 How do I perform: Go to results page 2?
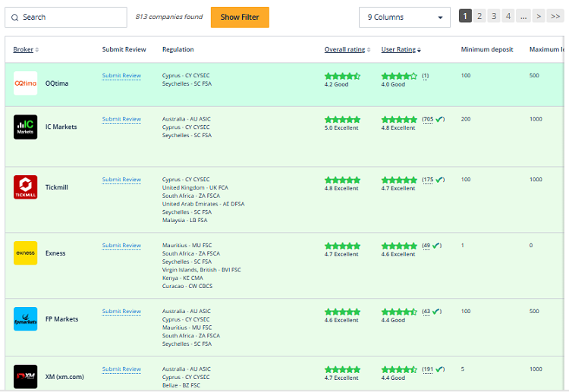[x=479, y=16]
